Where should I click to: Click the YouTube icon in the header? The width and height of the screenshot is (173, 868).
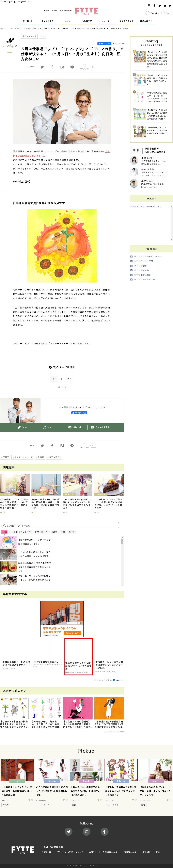[165, 6]
